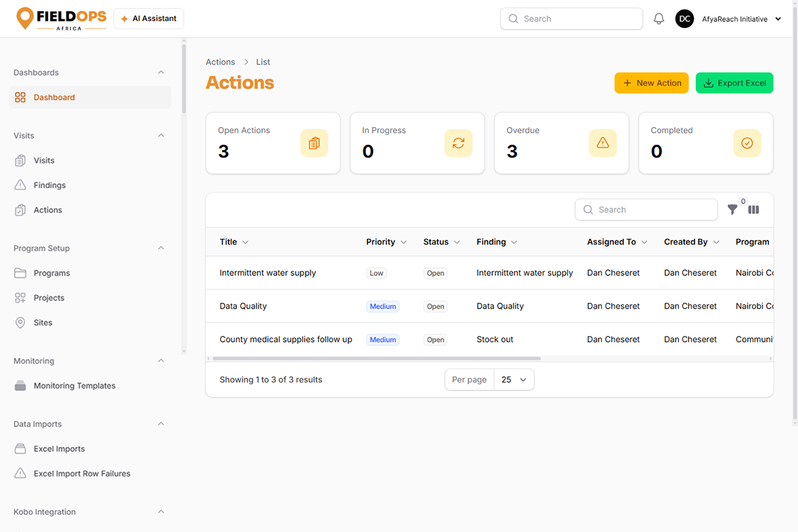This screenshot has width=798, height=532.
Task: Open the County medical supplies follow up row
Action: (x=489, y=339)
